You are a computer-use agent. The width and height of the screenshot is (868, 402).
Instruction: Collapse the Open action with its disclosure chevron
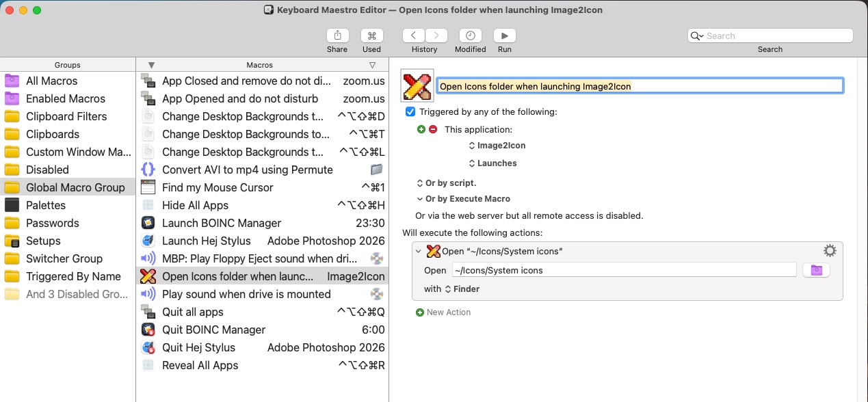click(418, 251)
